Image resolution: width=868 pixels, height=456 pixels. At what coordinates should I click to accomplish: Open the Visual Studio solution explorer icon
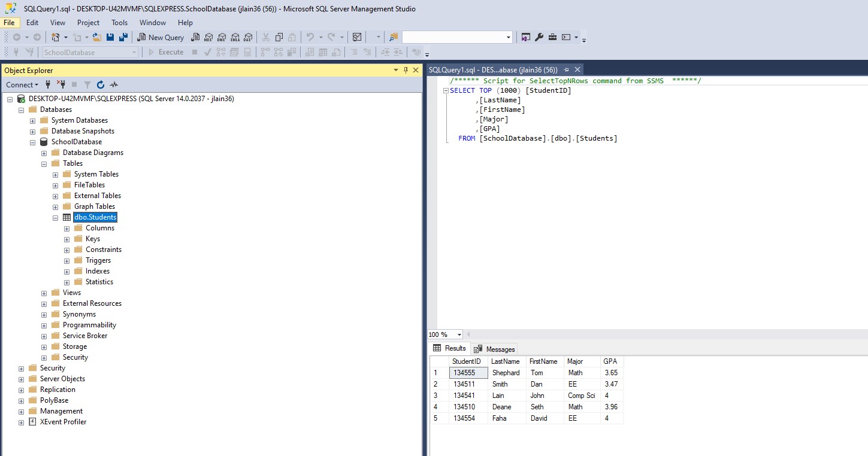point(525,37)
